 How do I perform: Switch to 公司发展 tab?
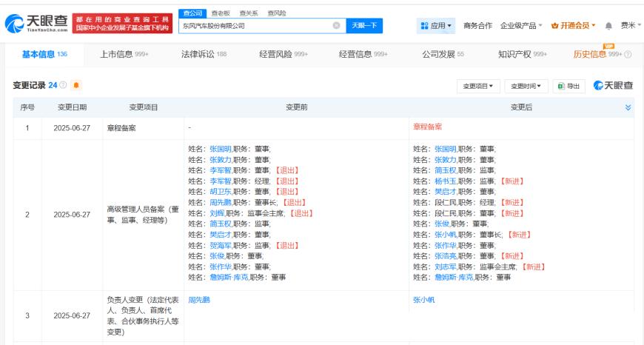click(x=443, y=54)
